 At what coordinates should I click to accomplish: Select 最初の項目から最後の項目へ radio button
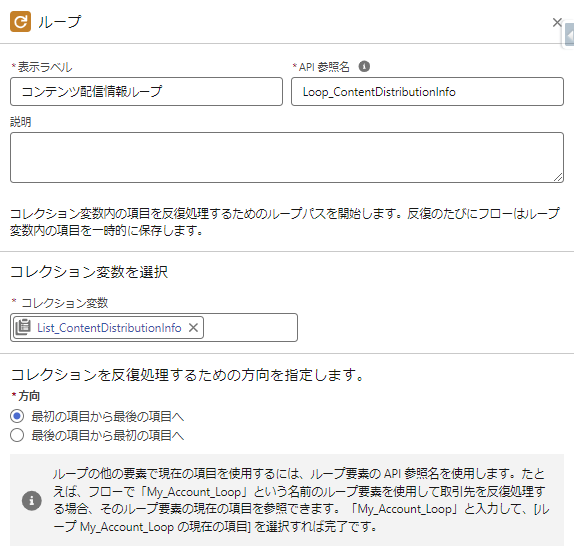[x=17, y=416]
